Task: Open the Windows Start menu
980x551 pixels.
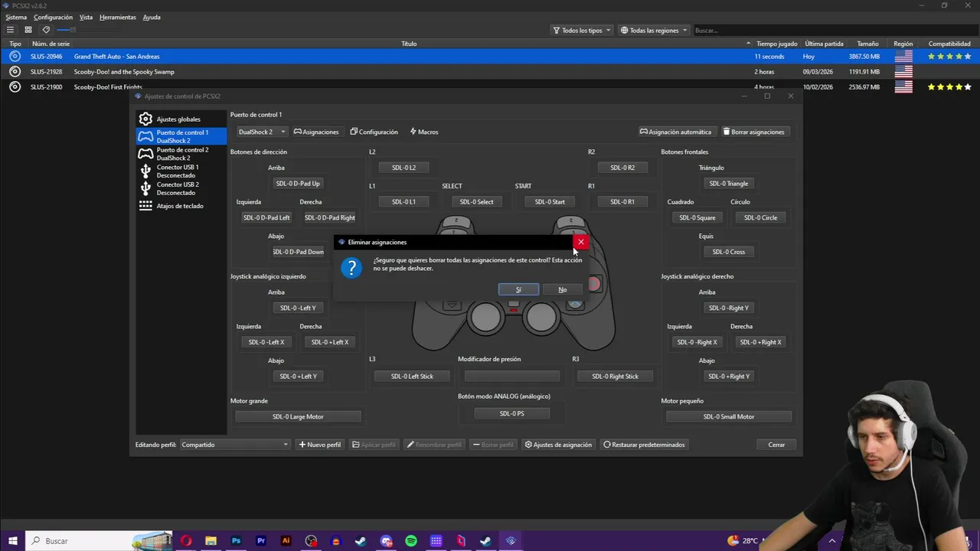Action: tap(12, 541)
